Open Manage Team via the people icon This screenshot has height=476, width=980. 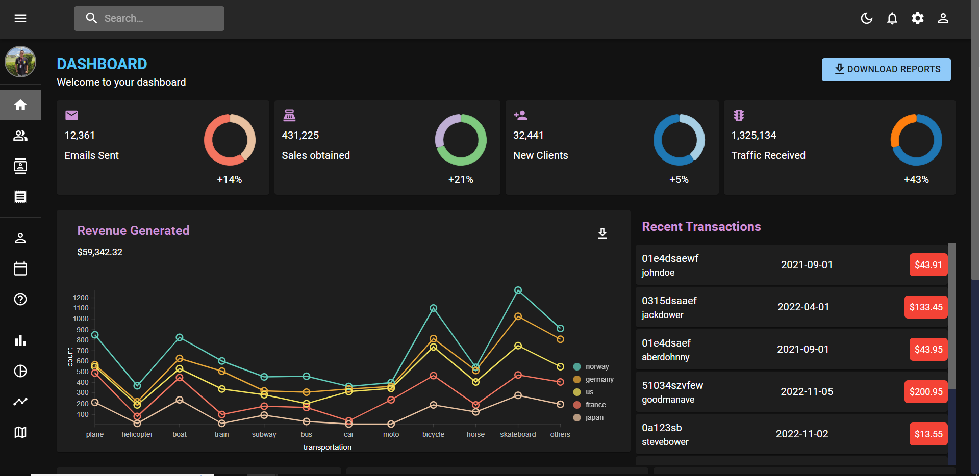pos(20,136)
